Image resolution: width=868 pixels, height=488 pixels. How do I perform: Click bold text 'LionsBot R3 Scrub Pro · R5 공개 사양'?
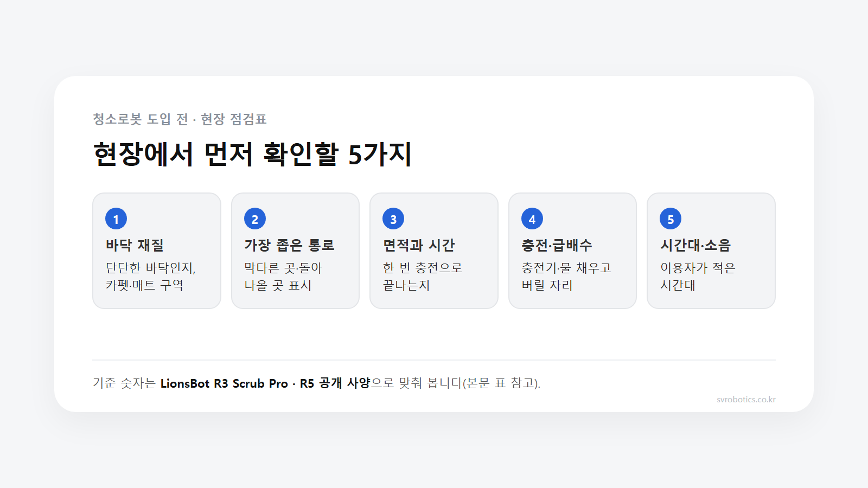point(265,383)
